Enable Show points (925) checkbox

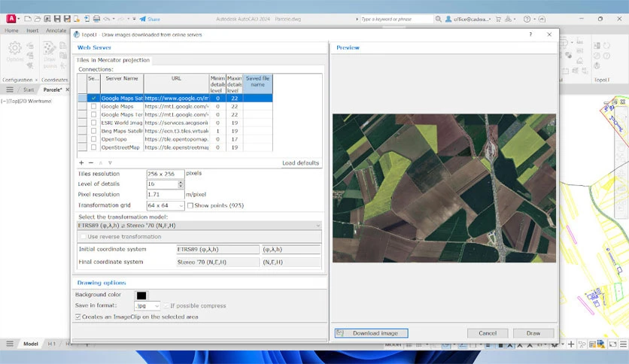click(x=190, y=205)
